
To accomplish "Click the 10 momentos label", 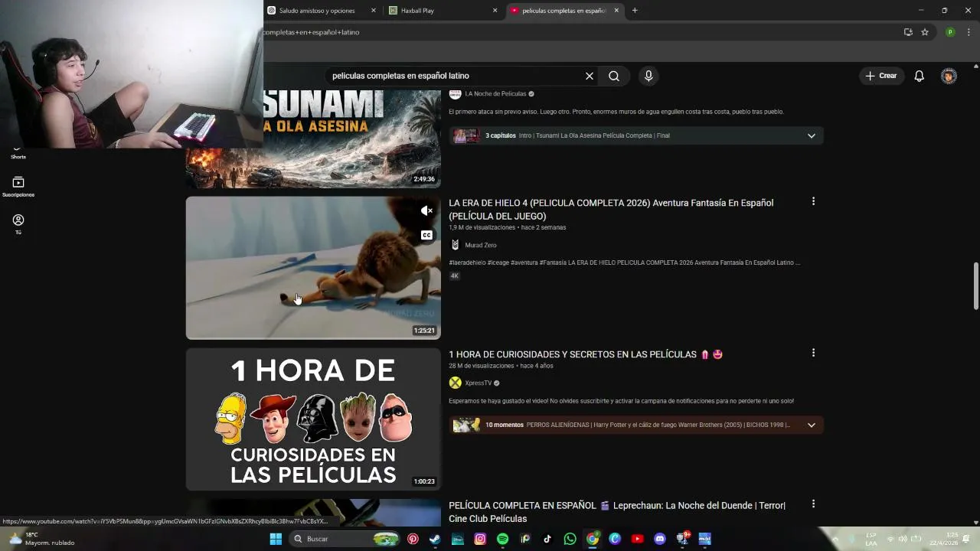I will pos(505,425).
